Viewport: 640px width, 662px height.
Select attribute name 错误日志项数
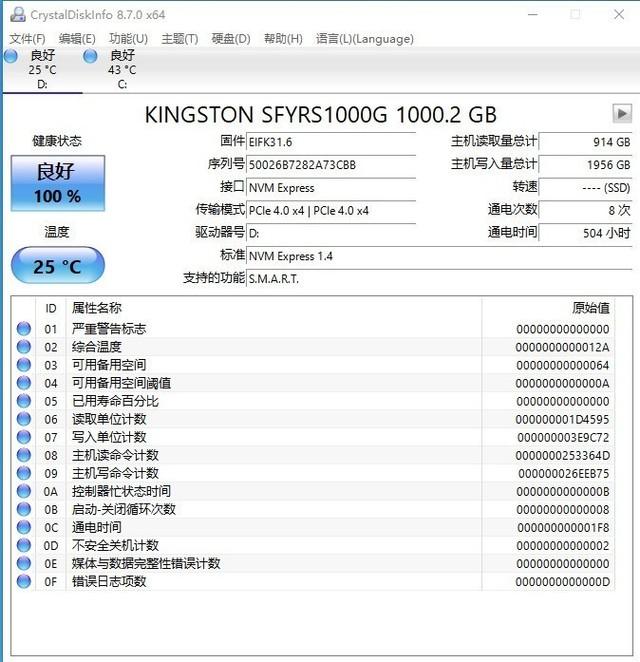pos(109,581)
